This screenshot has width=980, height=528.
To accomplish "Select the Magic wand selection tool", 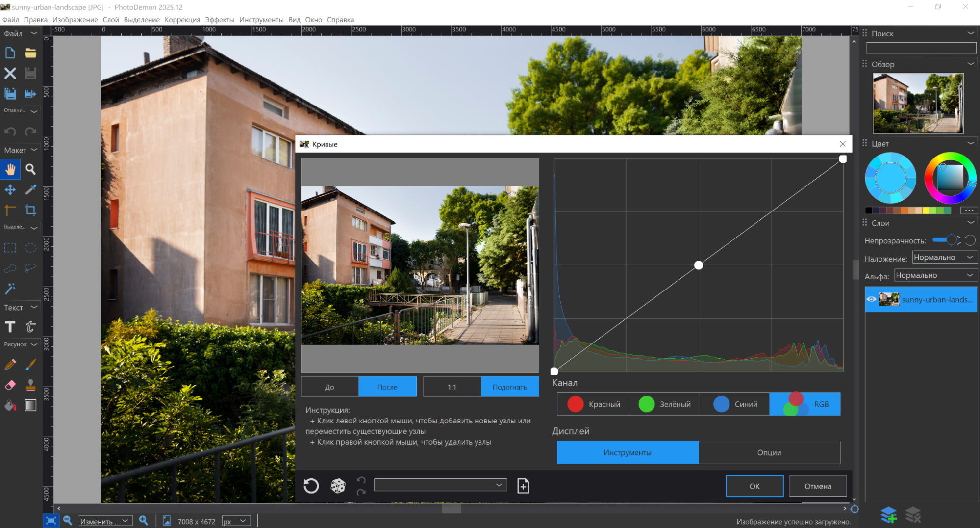I will pyautogui.click(x=10, y=289).
